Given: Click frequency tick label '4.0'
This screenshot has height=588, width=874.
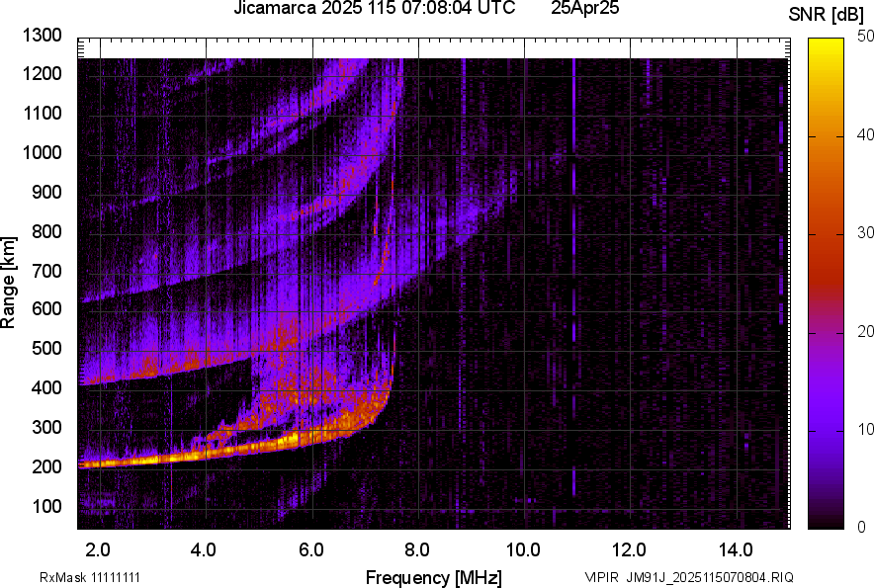Looking at the screenshot, I should pos(204,550).
